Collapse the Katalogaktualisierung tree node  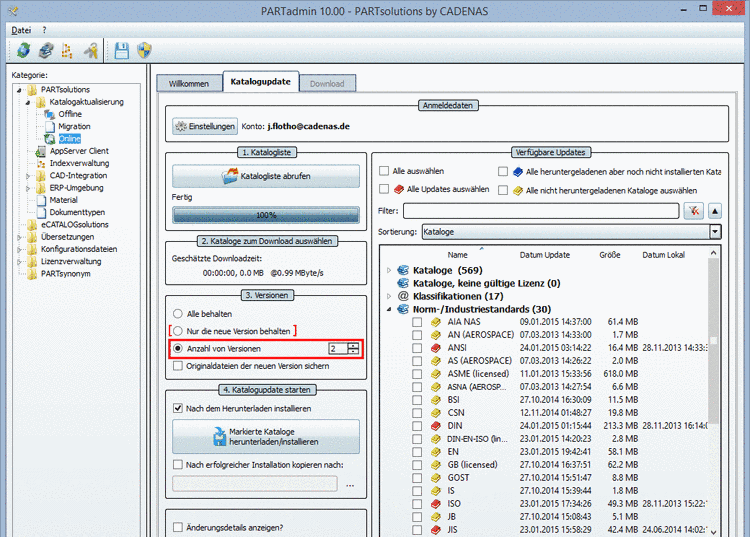point(28,102)
